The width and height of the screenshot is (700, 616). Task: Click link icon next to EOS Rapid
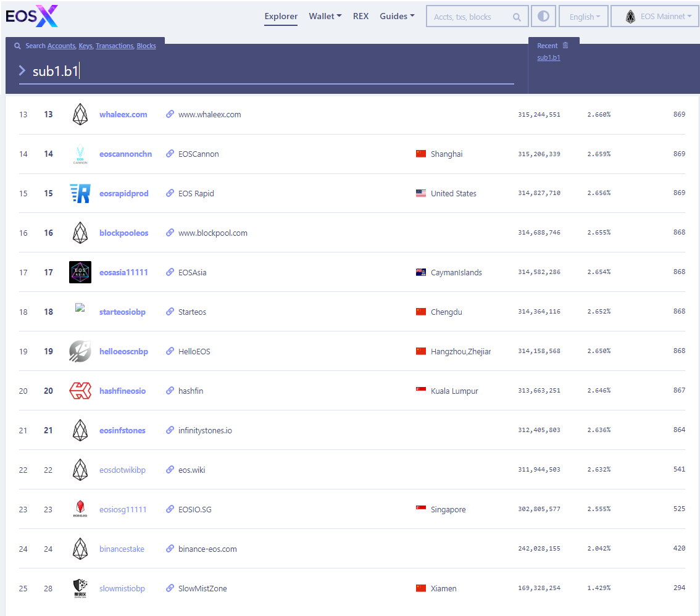click(x=170, y=193)
